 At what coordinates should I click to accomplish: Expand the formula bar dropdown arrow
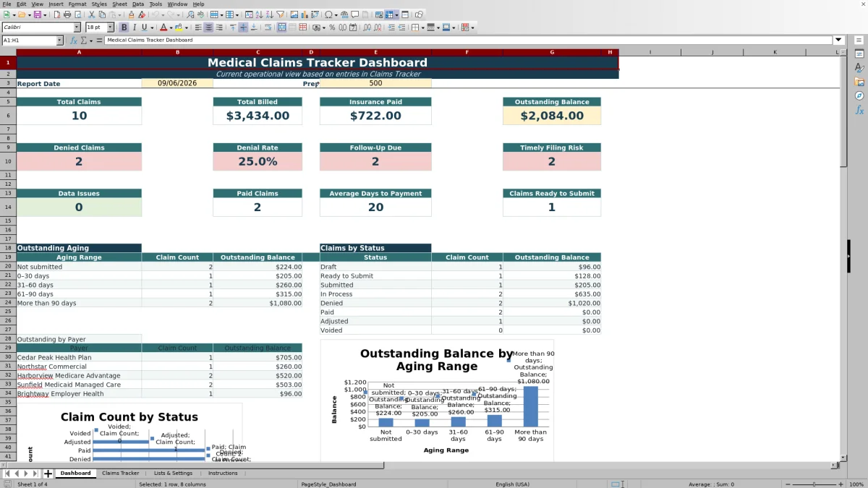(x=838, y=40)
